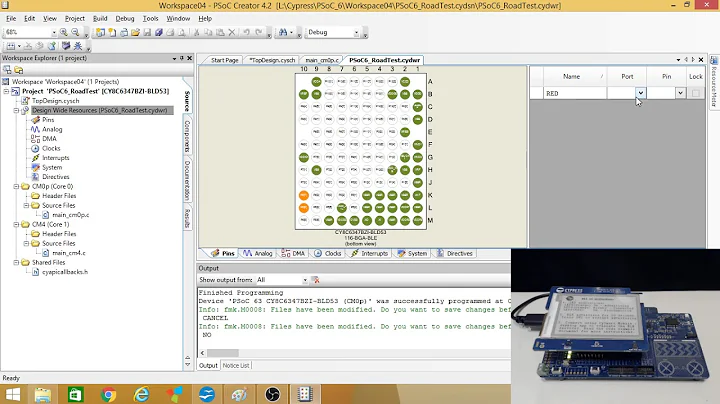
Task: Click the New File toolbar icon
Action: coord(112,32)
